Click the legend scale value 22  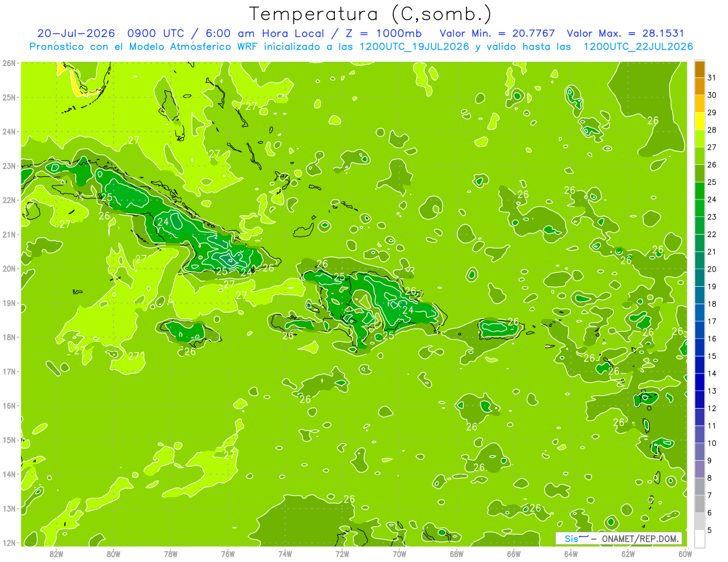(x=712, y=234)
